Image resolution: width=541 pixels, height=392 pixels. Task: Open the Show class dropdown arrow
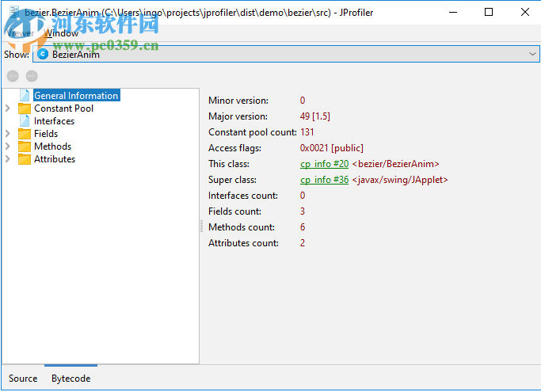(532, 54)
